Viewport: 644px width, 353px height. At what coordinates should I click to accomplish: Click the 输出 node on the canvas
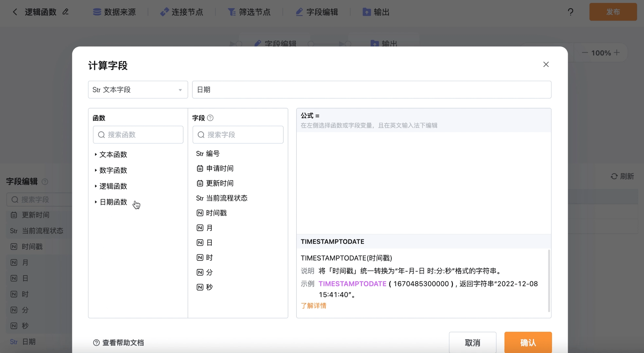(384, 43)
